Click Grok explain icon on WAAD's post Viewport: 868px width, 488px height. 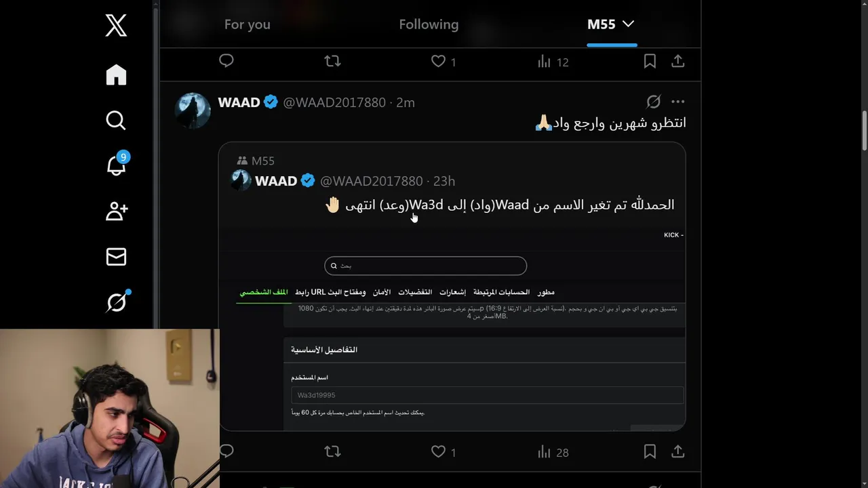(x=653, y=102)
